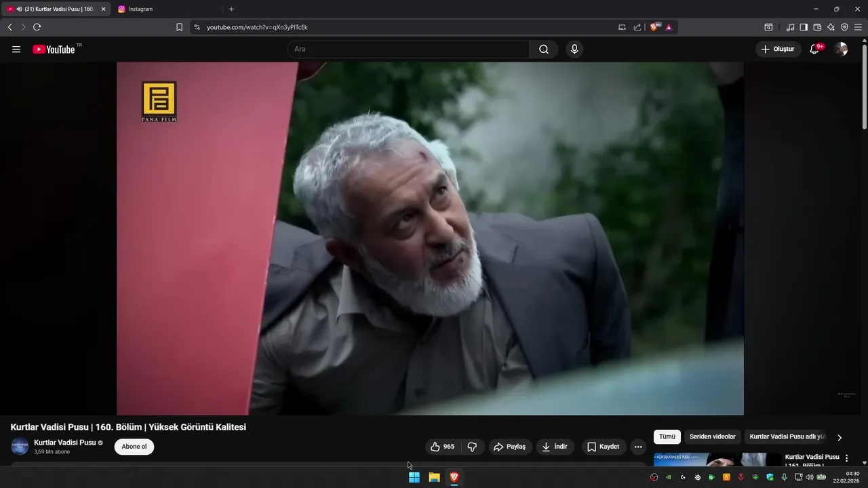Open the Windows Start menu
This screenshot has height=488, width=868.
pos(414,477)
